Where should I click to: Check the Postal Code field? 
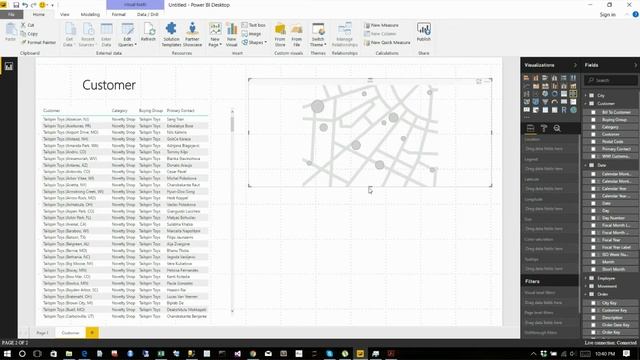coord(593,142)
